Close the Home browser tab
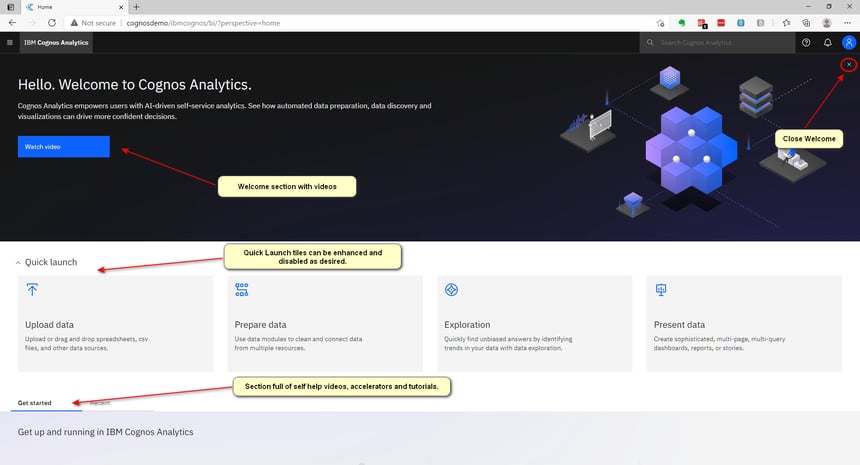 point(121,7)
